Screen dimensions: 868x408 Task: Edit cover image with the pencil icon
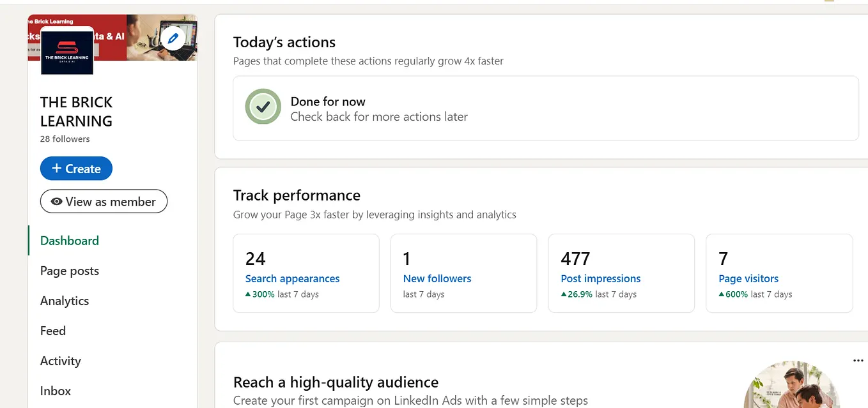(x=173, y=38)
